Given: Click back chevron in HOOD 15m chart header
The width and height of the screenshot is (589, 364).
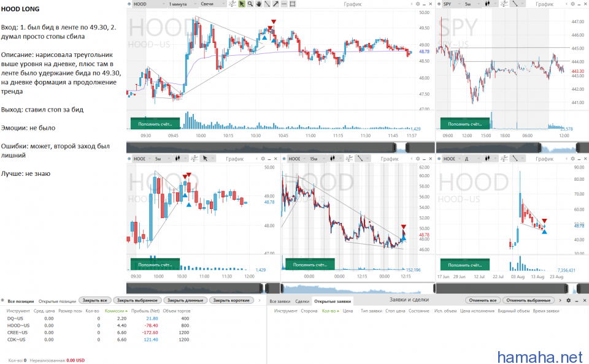Looking at the screenshot, I should click(x=412, y=159).
